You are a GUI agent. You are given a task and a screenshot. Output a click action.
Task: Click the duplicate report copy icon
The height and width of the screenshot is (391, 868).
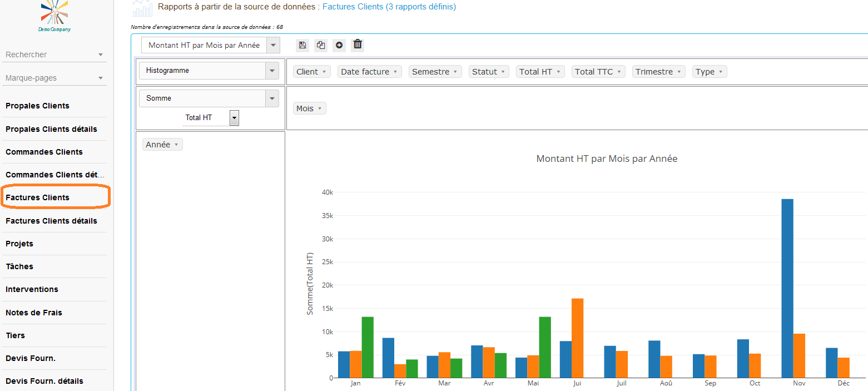[321, 45]
